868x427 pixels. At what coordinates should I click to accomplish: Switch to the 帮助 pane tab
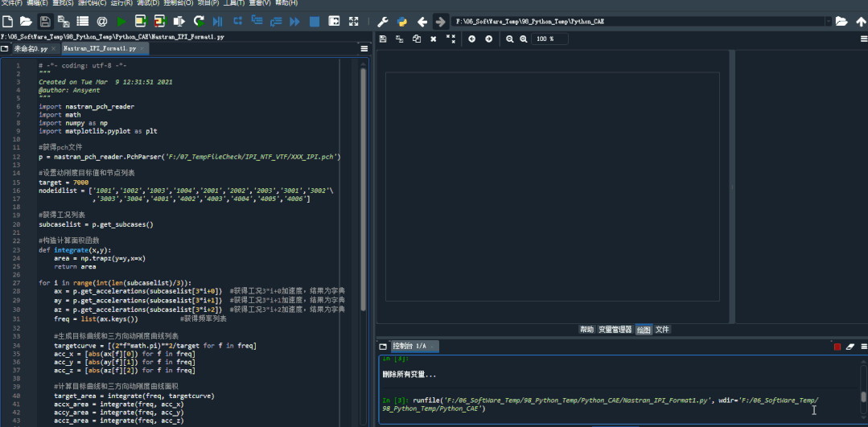(x=586, y=330)
